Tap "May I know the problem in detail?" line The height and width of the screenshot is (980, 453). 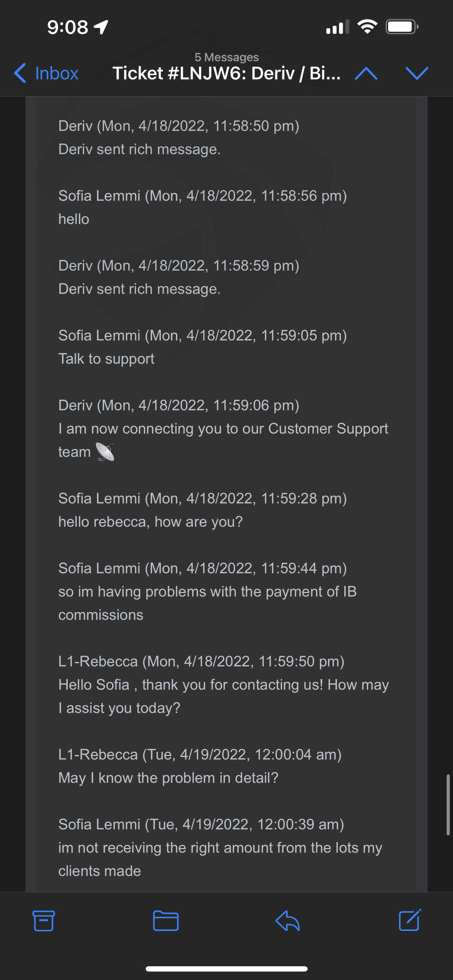pos(168,778)
